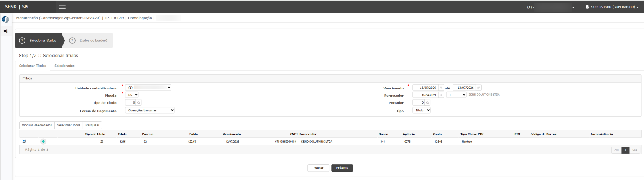
Task: Click the Vencimento column header in table
Action: coord(232,134)
